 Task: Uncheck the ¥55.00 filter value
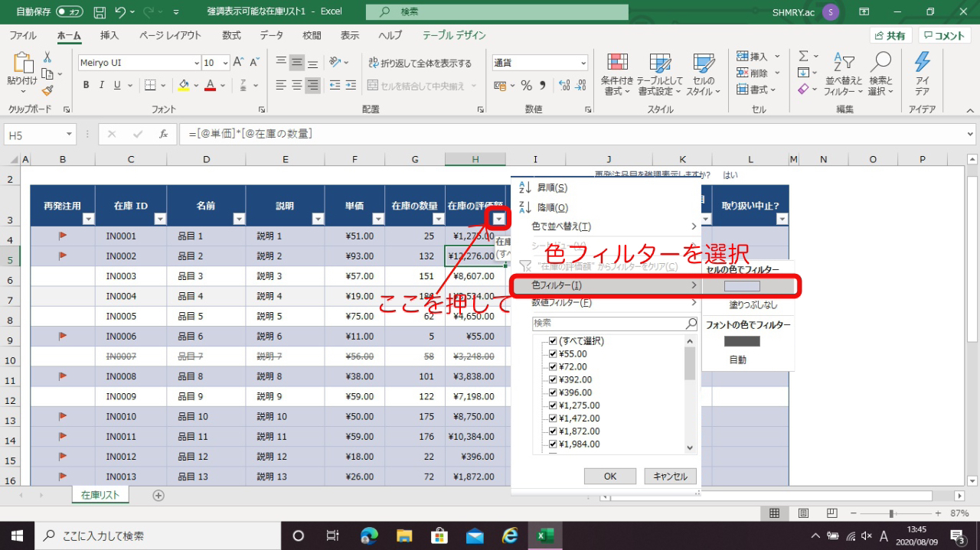click(x=554, y=353)
